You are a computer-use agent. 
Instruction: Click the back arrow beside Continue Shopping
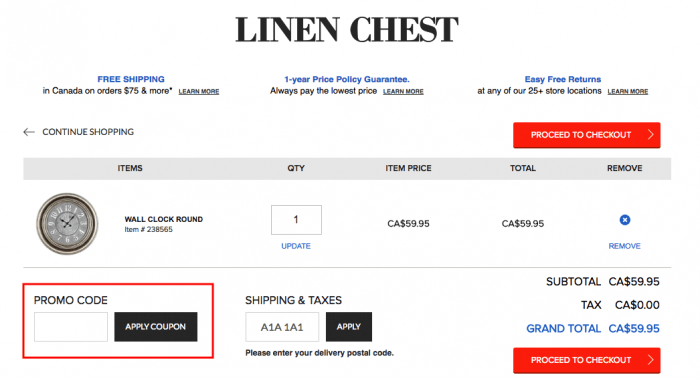click(x=29, y=132)
